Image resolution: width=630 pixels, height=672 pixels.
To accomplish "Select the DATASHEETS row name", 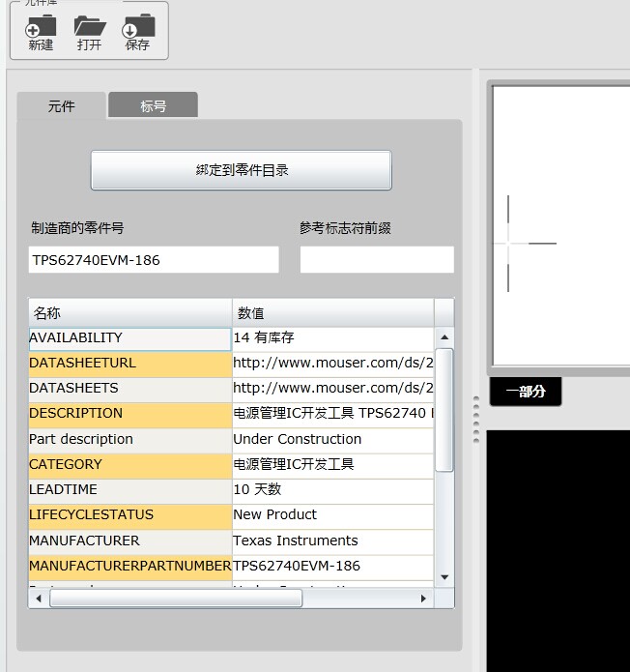I will tap(130, 389).
